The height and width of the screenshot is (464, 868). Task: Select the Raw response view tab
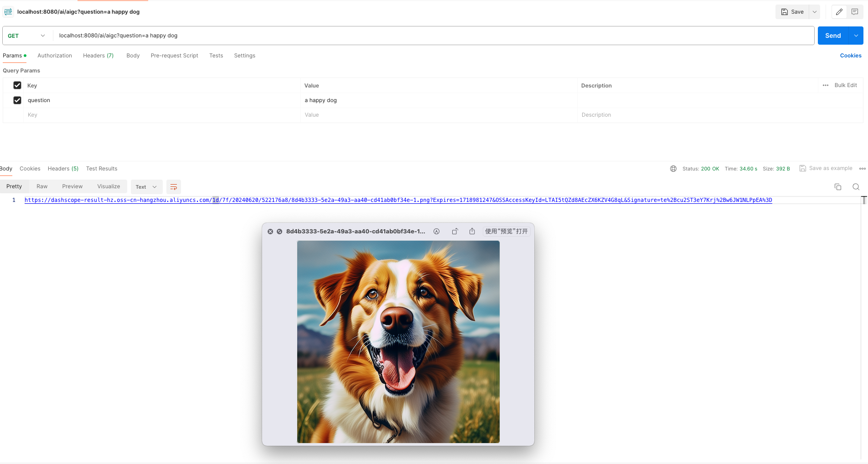coord(42,186)
